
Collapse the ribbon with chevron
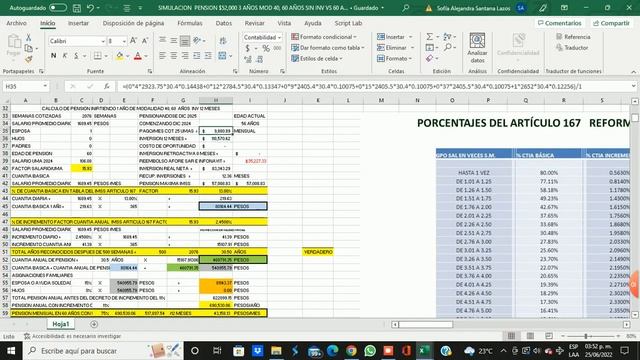tap(633, 72)
